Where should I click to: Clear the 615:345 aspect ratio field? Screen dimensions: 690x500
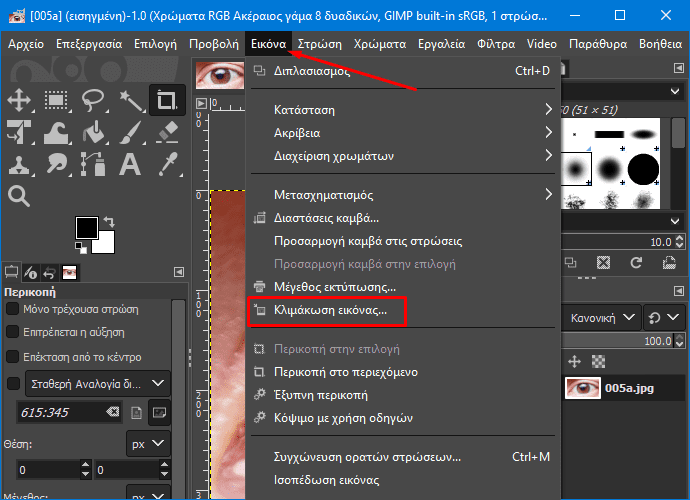pos(113,412)
